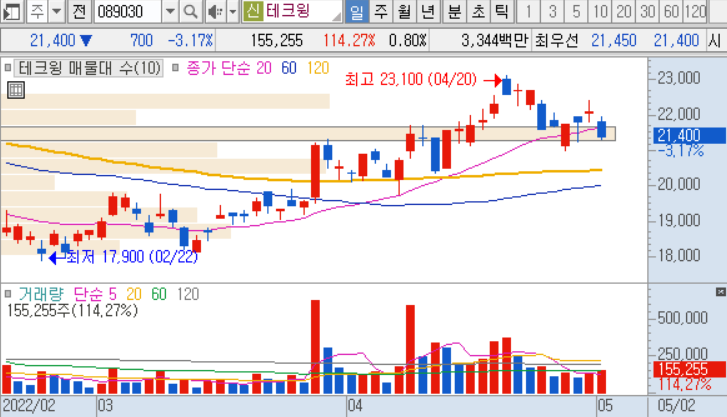Expand the speaker options dropdown arrow

pos(233,11)
